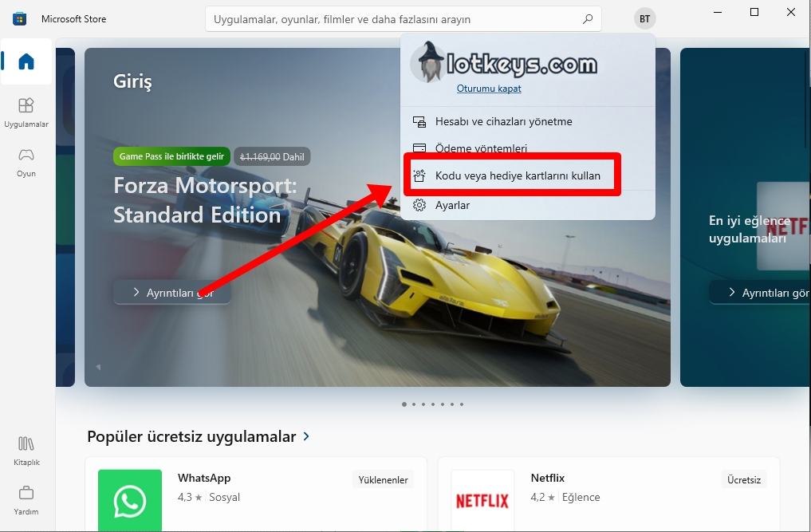Screen dimensions: 811x532
Task: Click the WhatsApp app icon
Action: tap(130, 500)
